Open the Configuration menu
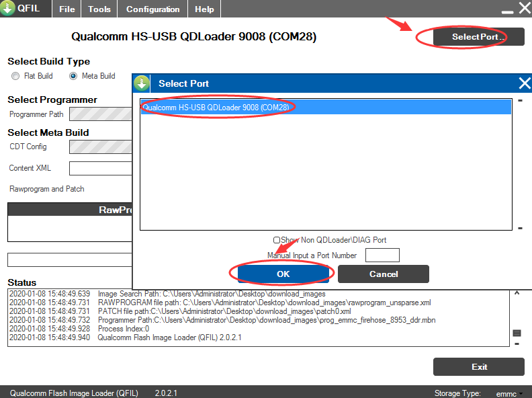This screenshot has height=398, width=532. pyautogui.click(x=152, y=9)
